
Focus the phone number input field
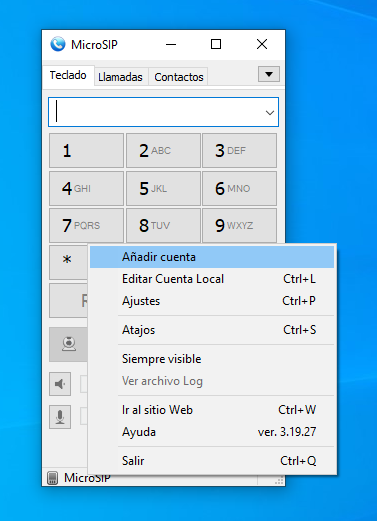coord(156,112)
